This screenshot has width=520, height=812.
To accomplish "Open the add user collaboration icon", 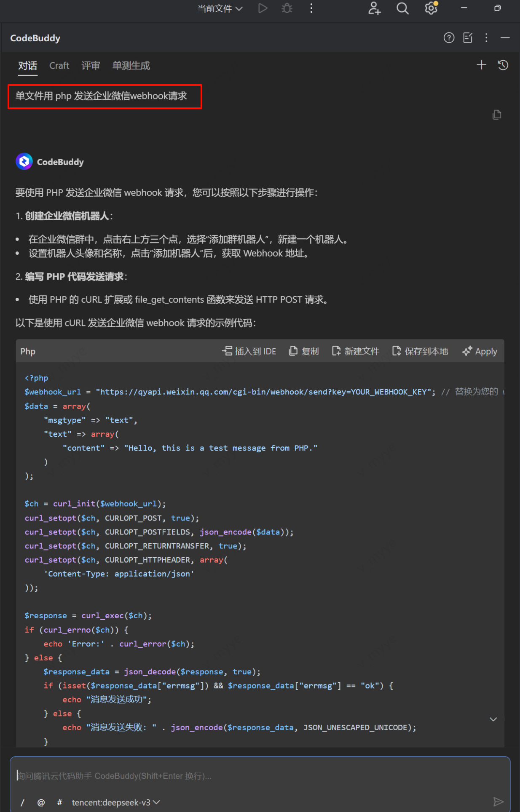I will pos(374,8).
